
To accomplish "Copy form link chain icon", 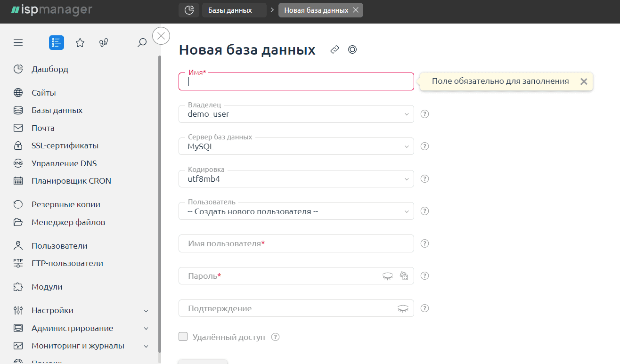I will pos(334,49).
